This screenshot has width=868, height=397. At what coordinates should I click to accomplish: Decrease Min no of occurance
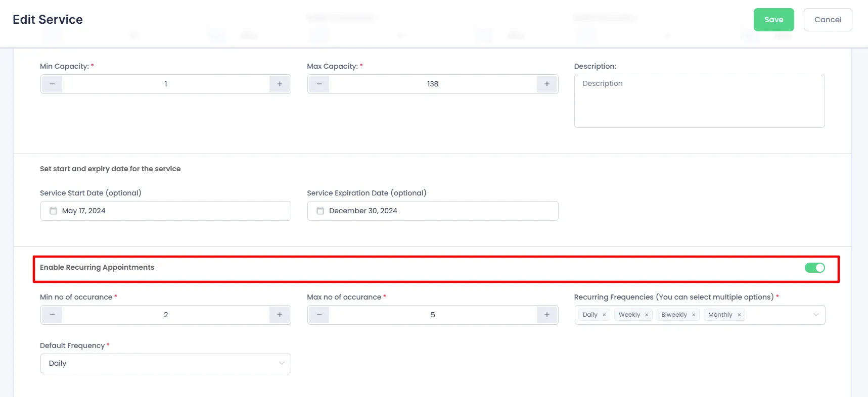point(52,315)
